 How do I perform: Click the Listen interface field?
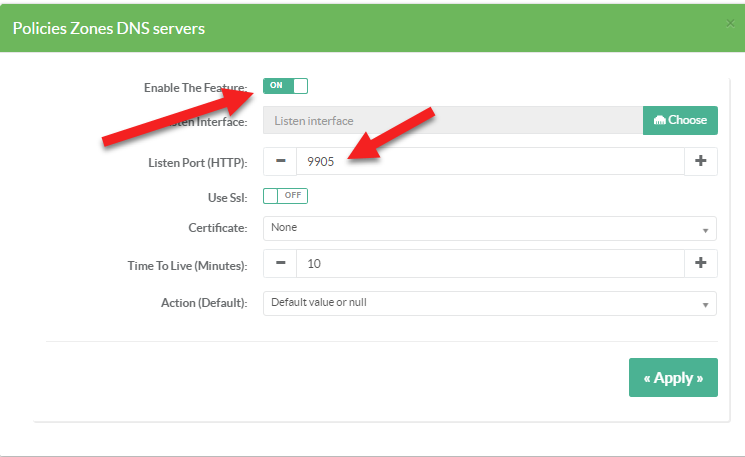pos(452,120)
